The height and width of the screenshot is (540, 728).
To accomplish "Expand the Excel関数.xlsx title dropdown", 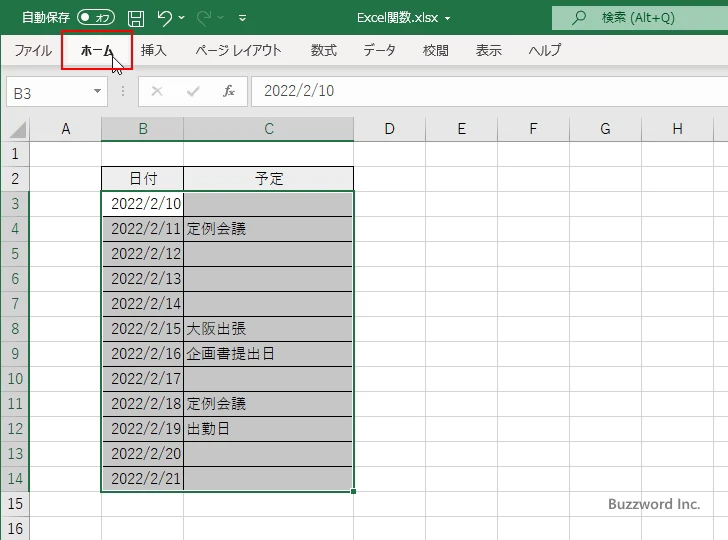I will tap(448, 19).
